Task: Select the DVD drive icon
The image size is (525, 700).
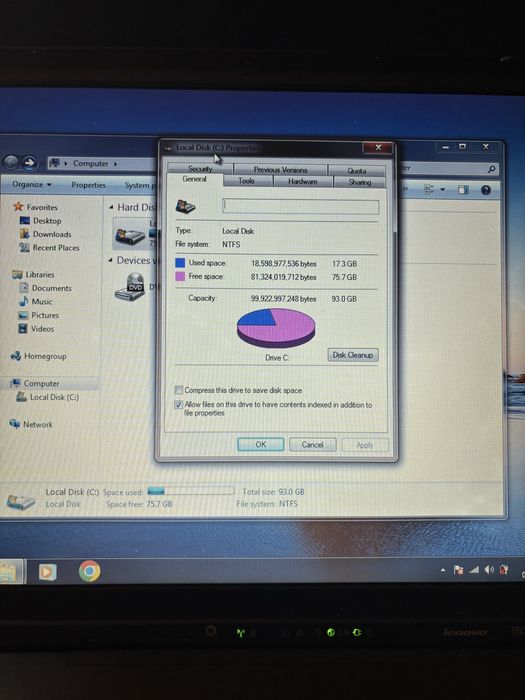Action: tap(130, 287)
